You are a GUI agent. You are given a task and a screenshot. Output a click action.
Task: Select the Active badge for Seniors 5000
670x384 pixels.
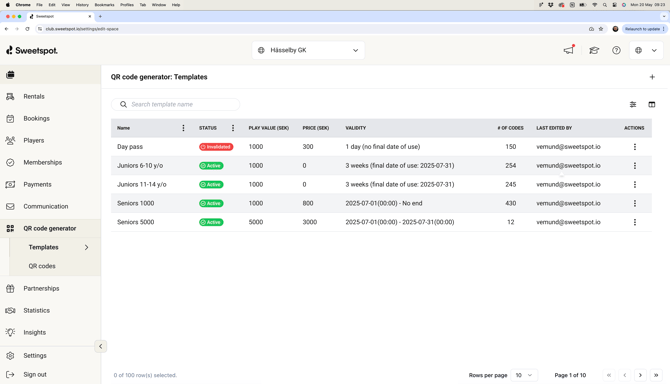point(211,222)
